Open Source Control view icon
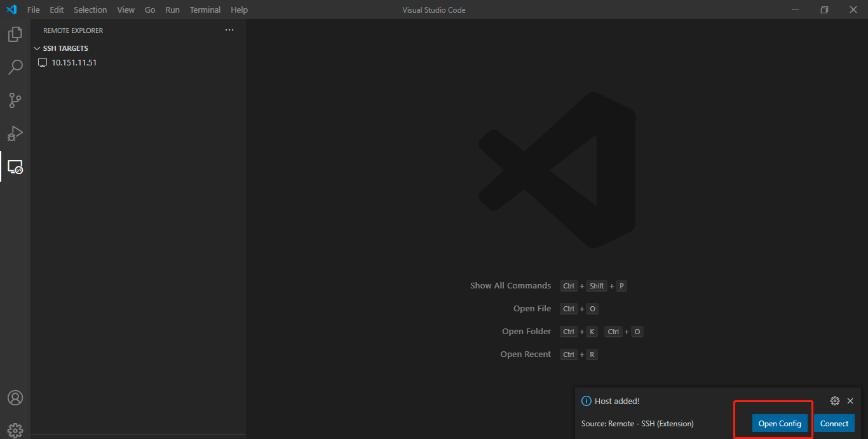The image size is (868, 439). pyautogui.click(x=15, y=100)
